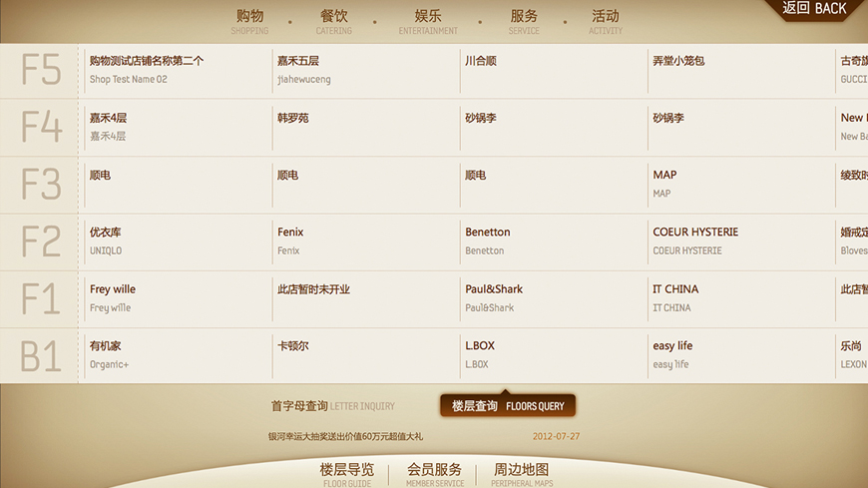The width and height of the screenshot is (868, 488).
Task: Select the B1 floor label
Action: point(40,355)
